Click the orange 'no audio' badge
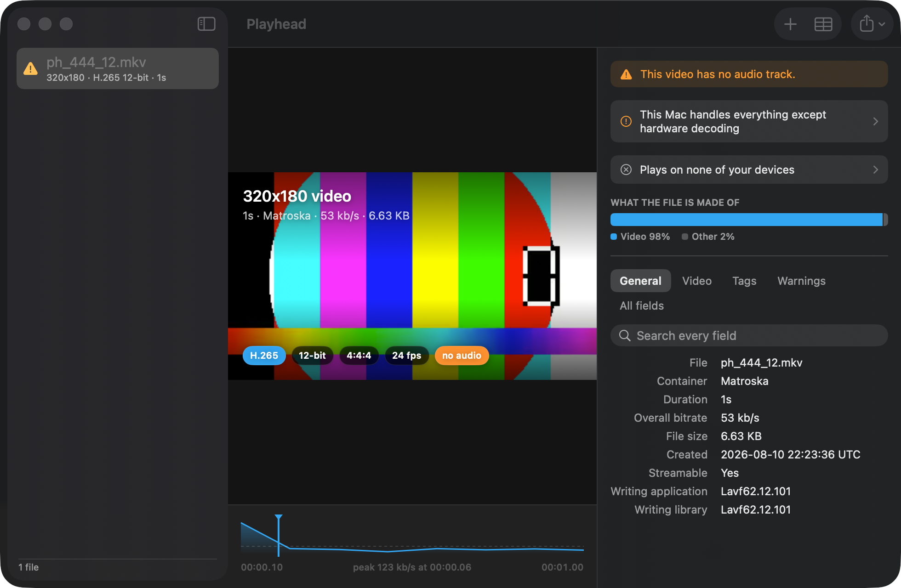Viewport: 901px width, 588px height. 462,356
